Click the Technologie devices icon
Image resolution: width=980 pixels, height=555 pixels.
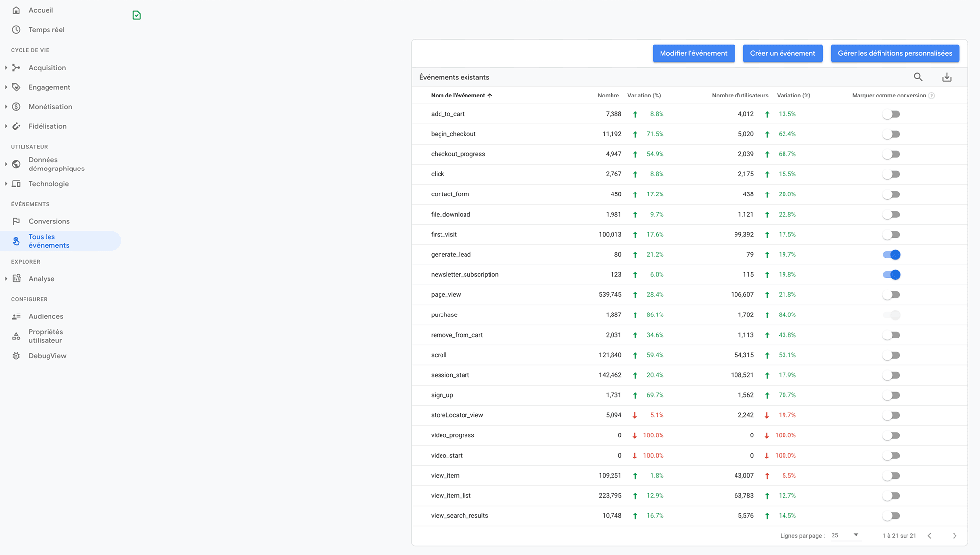(x=16, y=184)
